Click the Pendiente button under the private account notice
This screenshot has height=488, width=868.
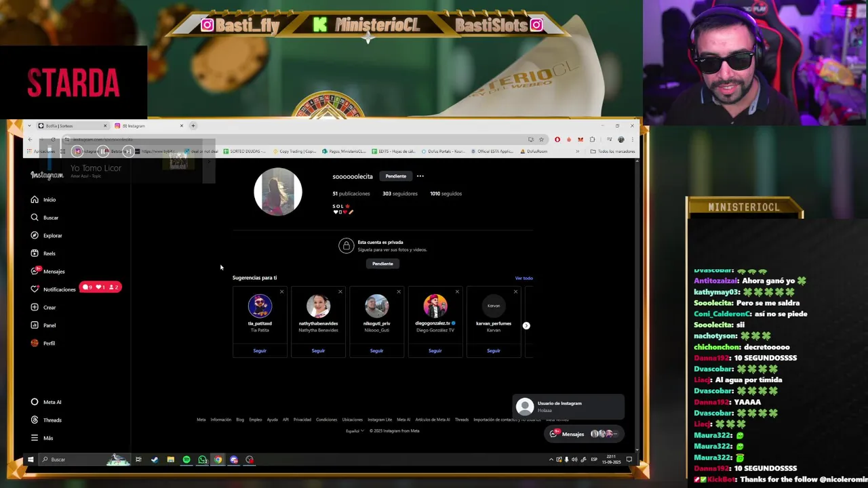(382, 264)
